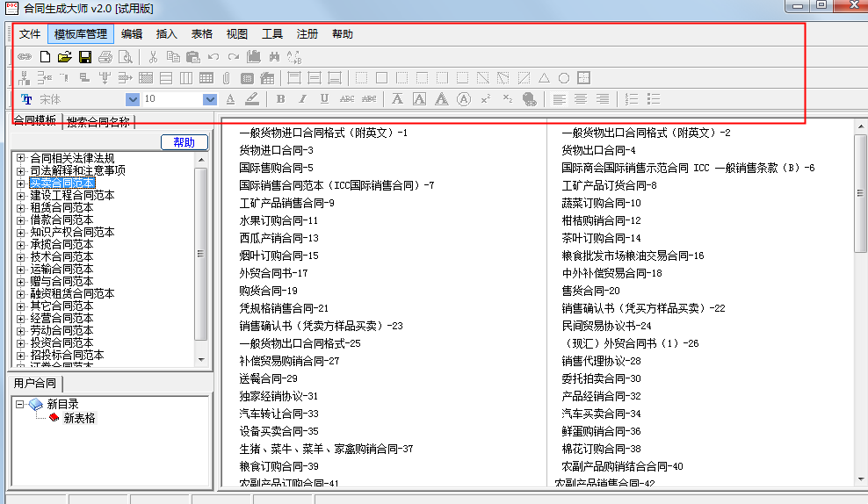The width and height of the screenshot is (868, 504).
Task: Expand 租赁合同范本 tree node
Action: (x=20, y=208)
